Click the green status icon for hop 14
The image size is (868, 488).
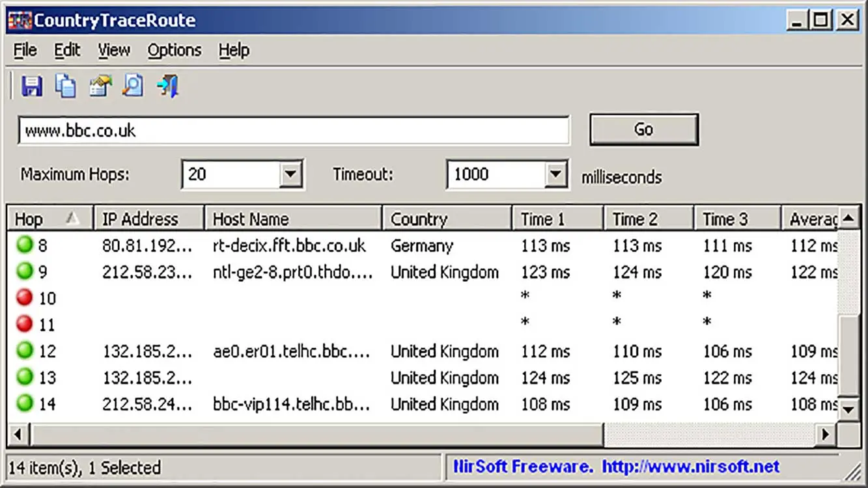pos(25,403)
